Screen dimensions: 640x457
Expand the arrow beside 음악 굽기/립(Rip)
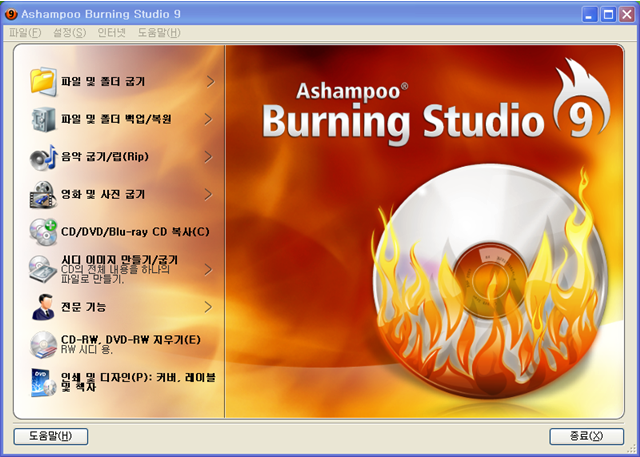pyautogui.click(x=210, y=156)
